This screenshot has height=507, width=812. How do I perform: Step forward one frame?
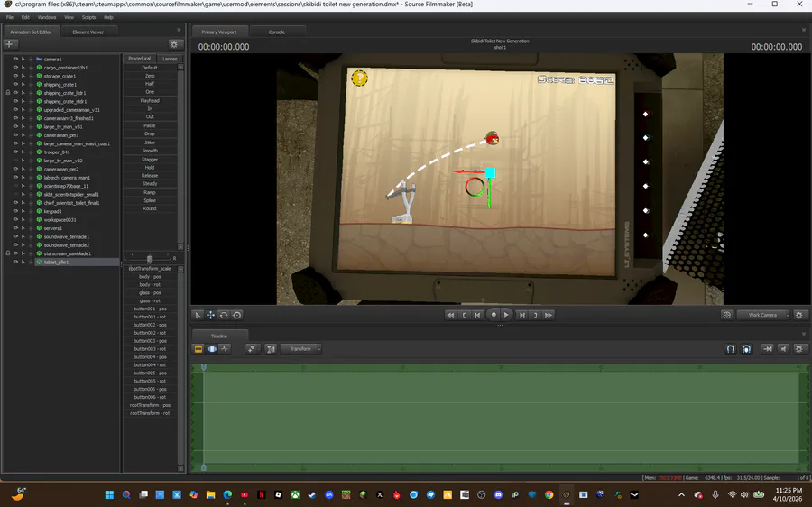pyautogui.click(x=522, y=315)
